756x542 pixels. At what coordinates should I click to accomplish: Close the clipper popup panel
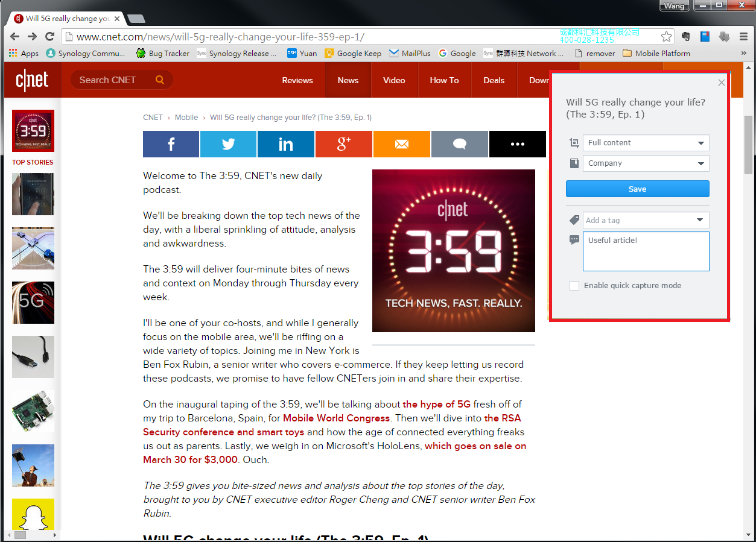coord(721,83)
